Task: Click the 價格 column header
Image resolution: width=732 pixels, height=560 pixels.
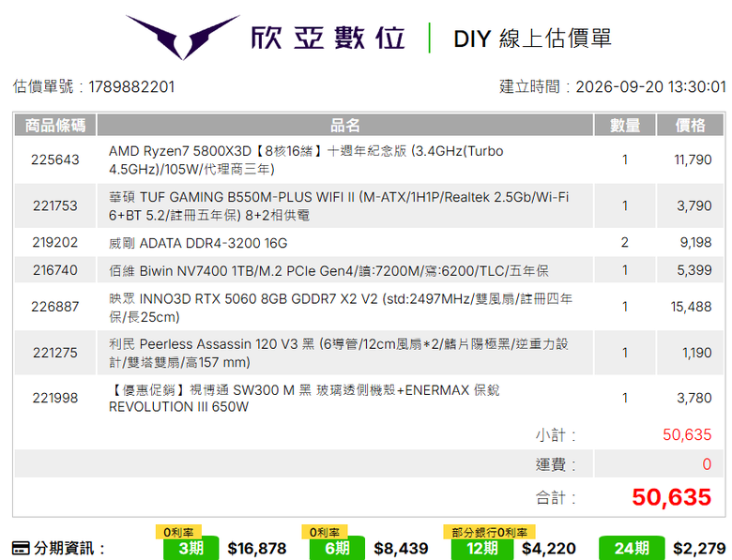Action: point(691,125)
